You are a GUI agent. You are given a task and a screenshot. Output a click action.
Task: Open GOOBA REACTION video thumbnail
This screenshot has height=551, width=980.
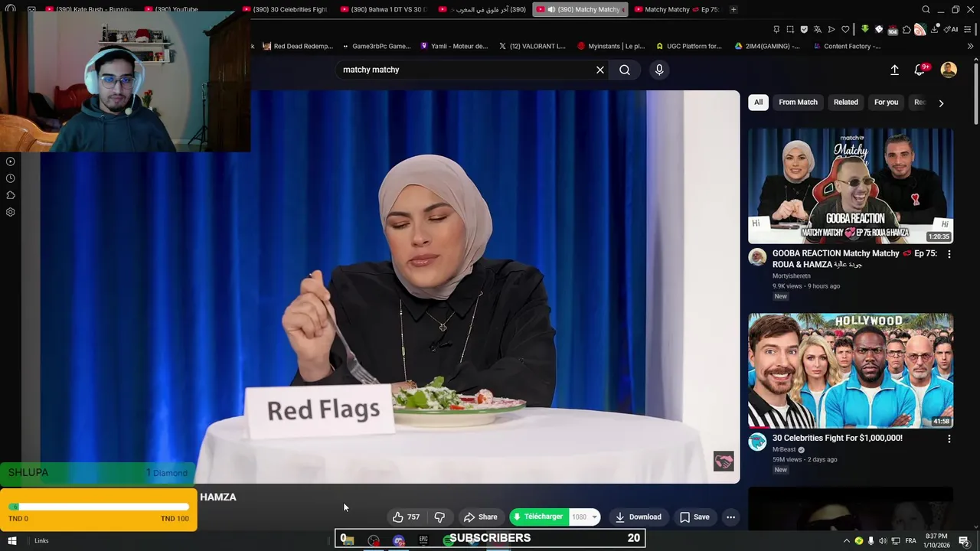(851, 186)
